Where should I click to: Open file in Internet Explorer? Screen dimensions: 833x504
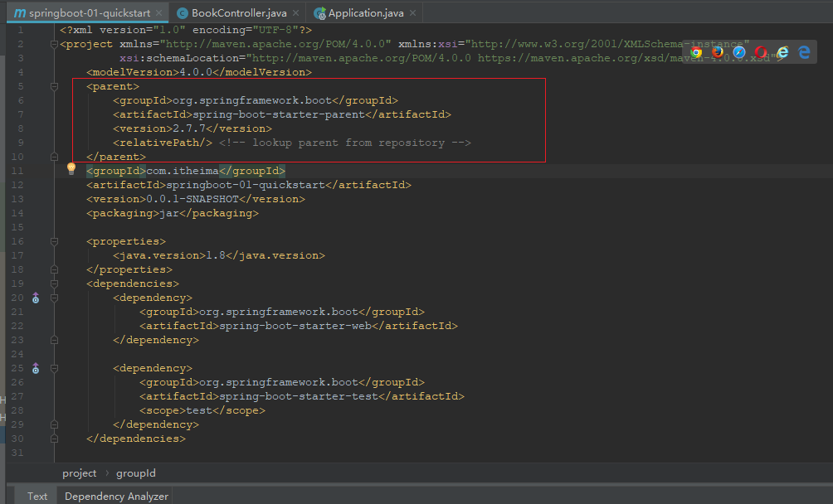(782, 52)
